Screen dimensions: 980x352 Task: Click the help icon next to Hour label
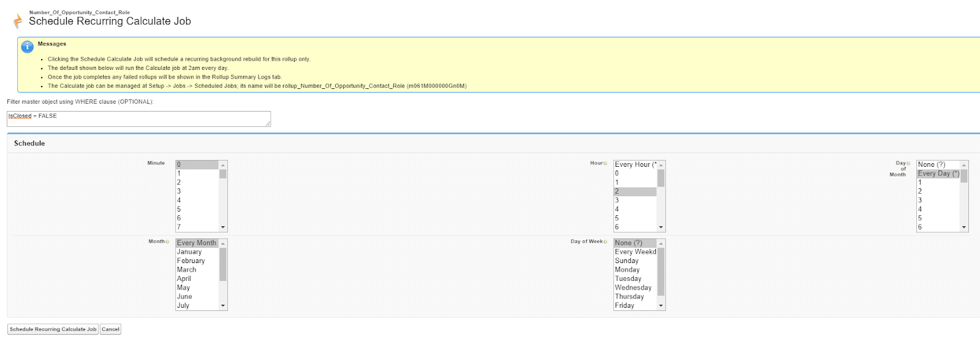coord(605,163)
